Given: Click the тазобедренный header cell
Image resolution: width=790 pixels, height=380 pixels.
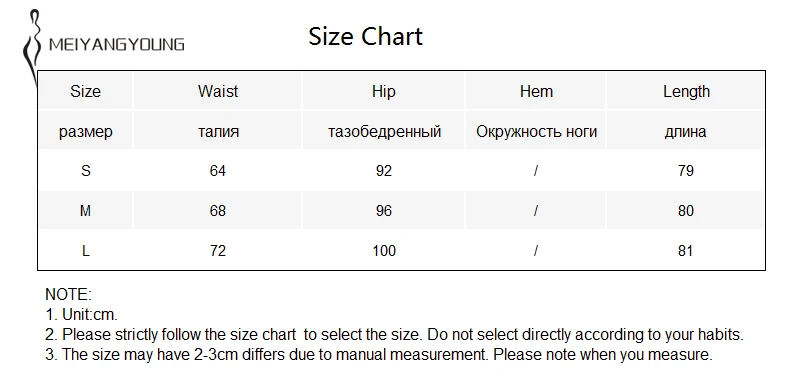Looking at the screenshot, I should 384,132.
